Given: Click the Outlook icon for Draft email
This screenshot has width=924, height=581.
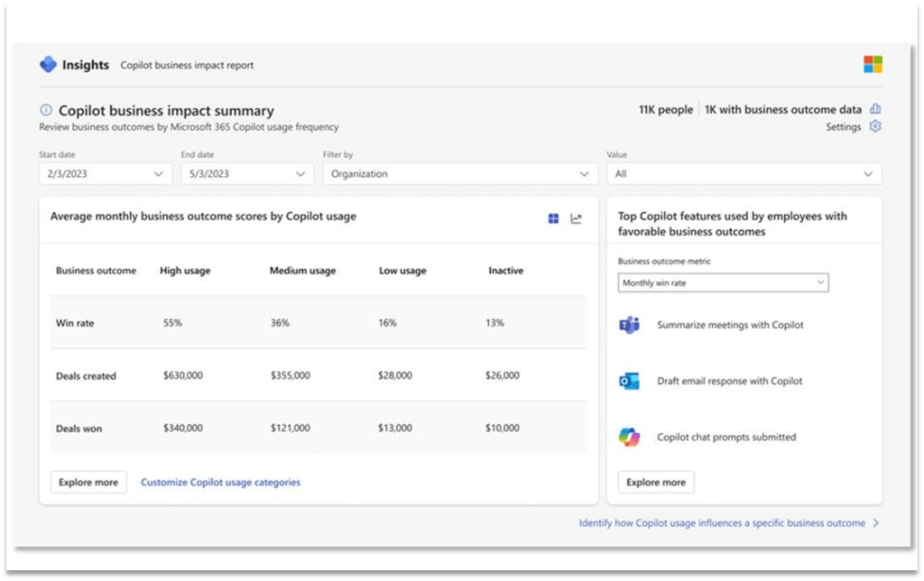Looking at the screenshot, I should tap(629, 381).
